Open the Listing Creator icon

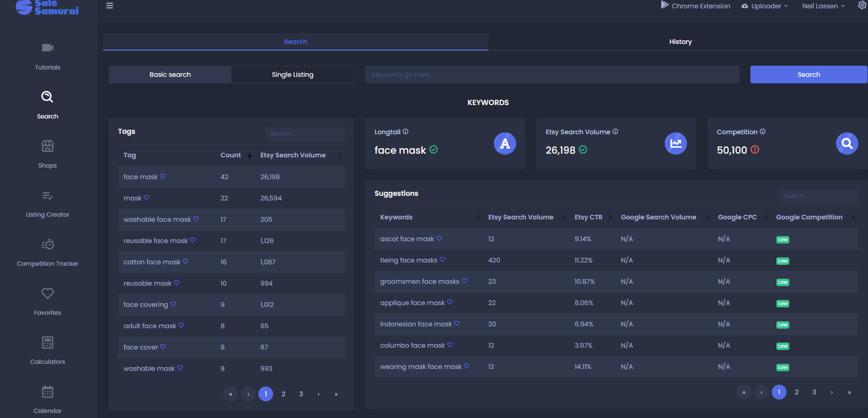pos(48,195)
